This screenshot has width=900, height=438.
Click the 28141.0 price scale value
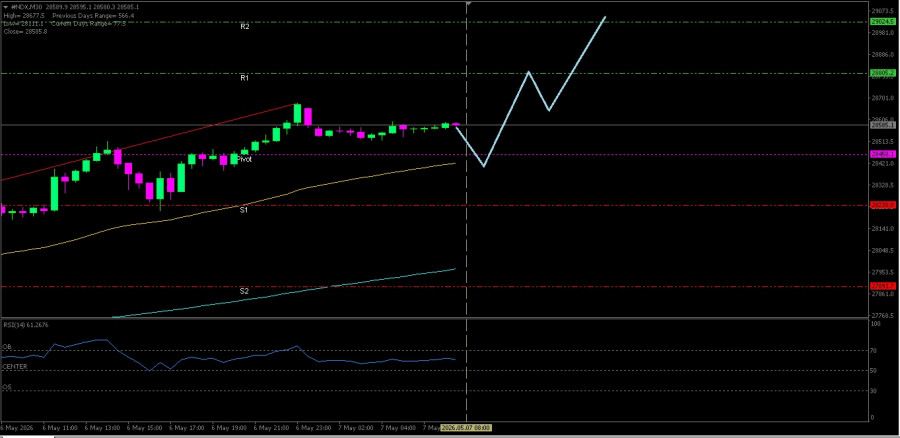coord(883,229)
